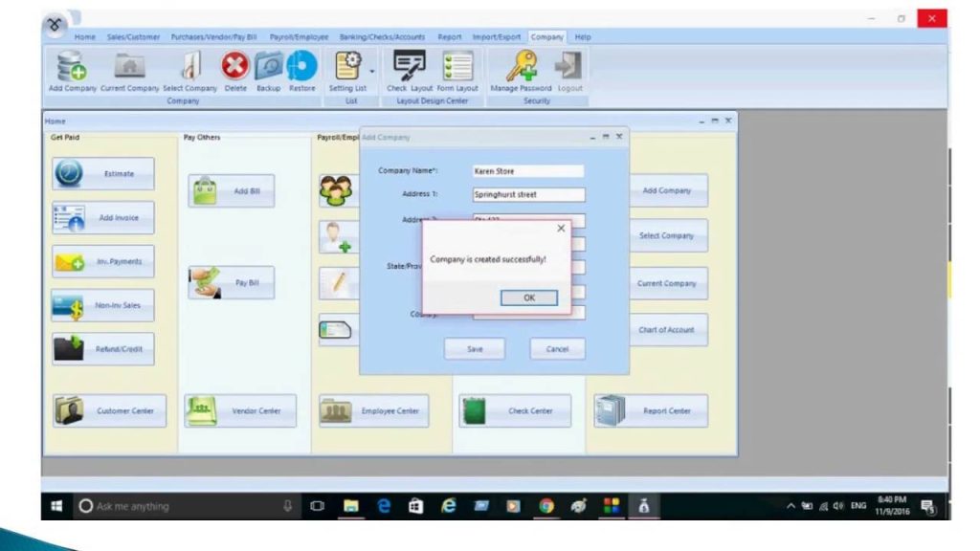Open Check Layout designer
The width and height of the screenshot is (980, 551).
coord(410,70)
